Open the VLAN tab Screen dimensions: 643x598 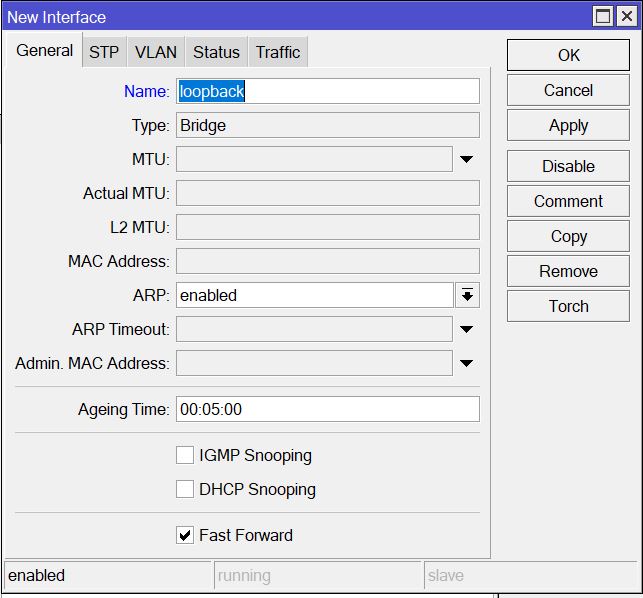[156, 52]
